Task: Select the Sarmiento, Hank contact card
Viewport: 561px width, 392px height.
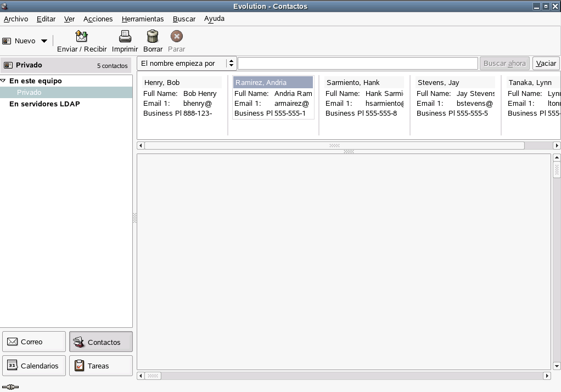Action: click(x=353, y=83)
